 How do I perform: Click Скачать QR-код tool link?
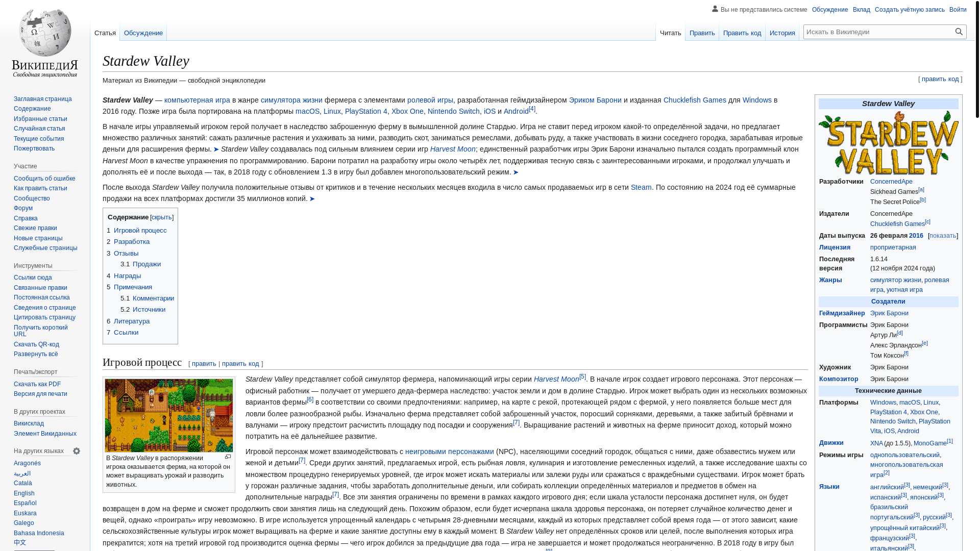36,344
